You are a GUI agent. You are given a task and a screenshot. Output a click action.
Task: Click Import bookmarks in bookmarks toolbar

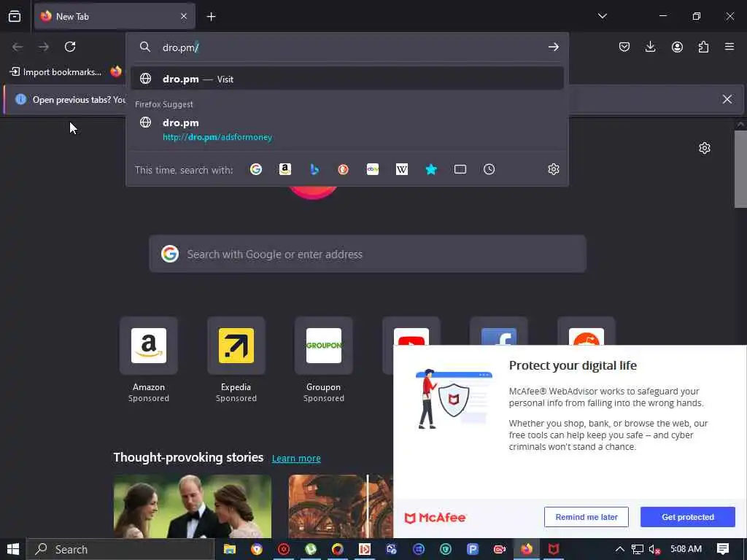55,72
